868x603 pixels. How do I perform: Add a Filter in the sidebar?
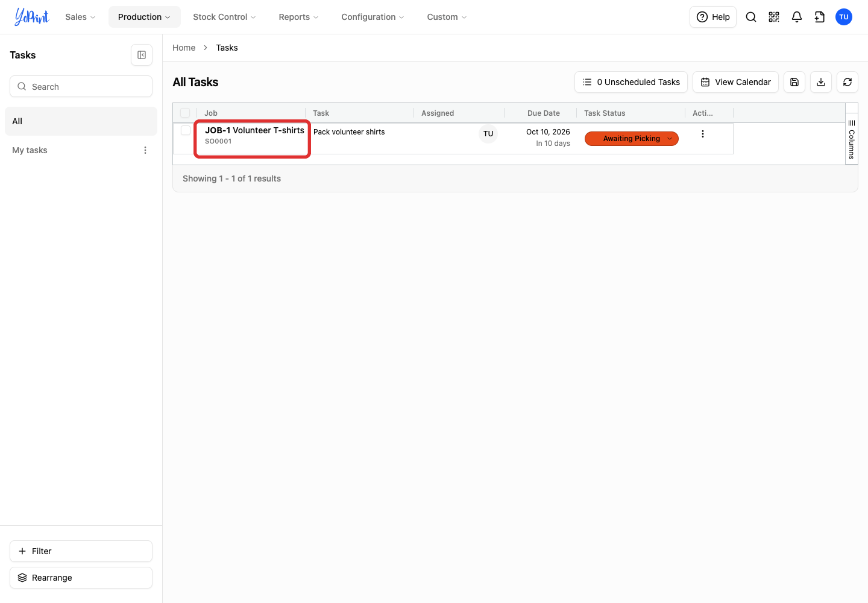81,551
